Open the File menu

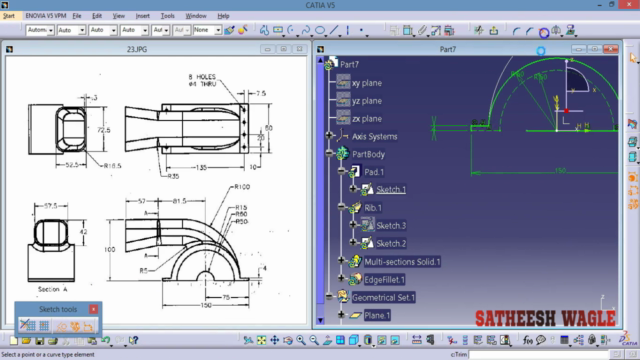[77, 16]
